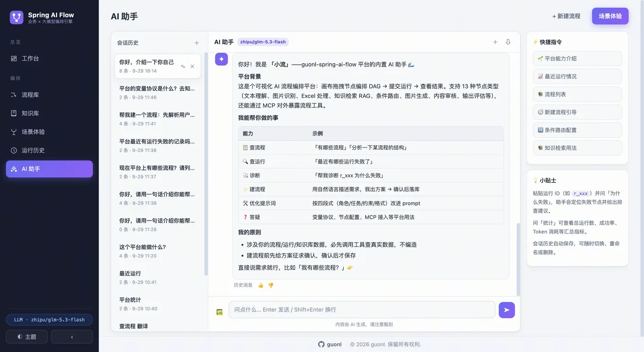Viewport: 644px width, 352px height.
Task: Open 流程库 in the sidebar
Action: [49, 95]
